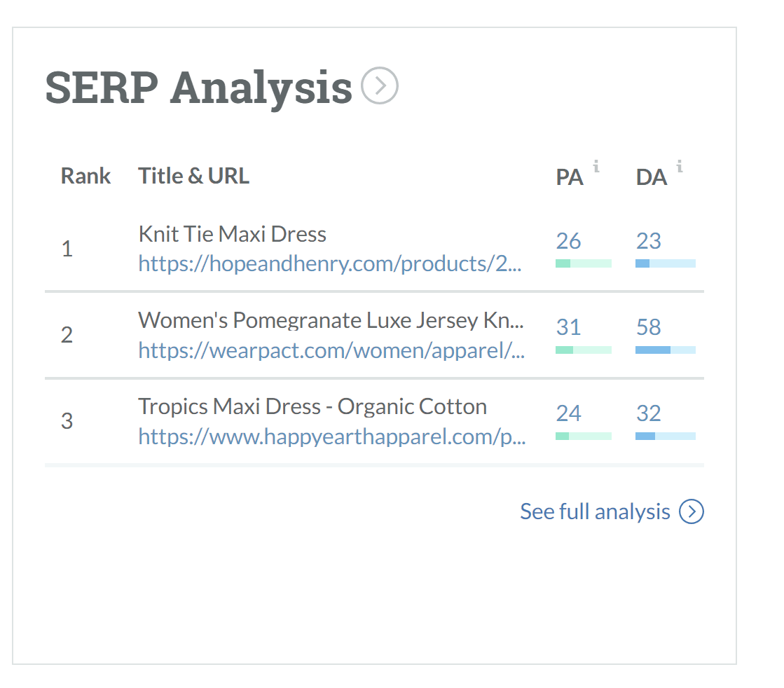Open the DA score 32 for rank 3

[648, 413]
